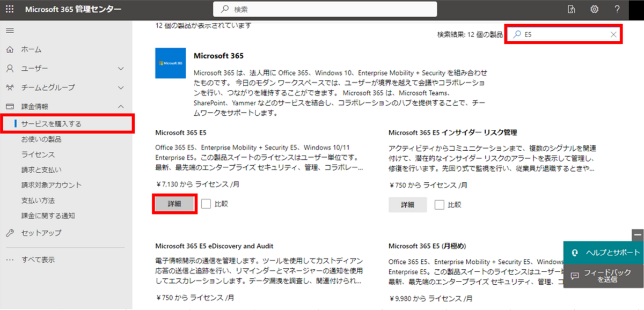The image size is (644, 310).
Task: Click the magnifier icon in product filter
Action: click(x=517, y=34)
